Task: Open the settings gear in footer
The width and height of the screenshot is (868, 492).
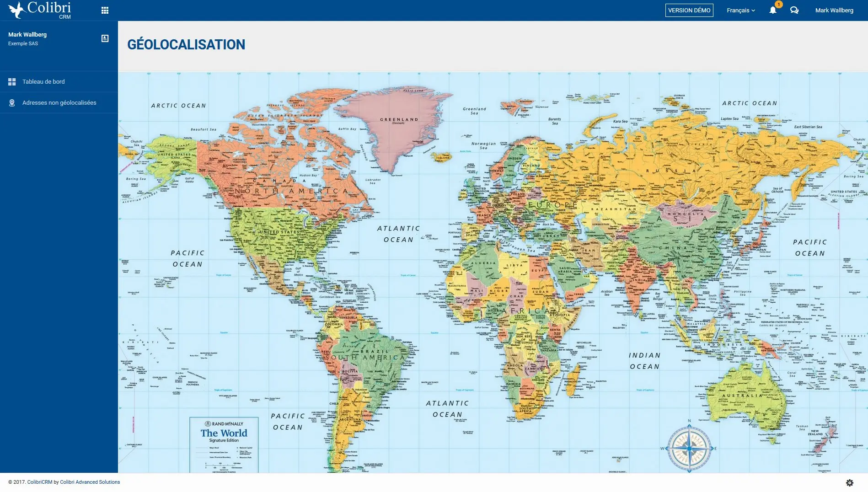Action: pyautogui.click(x=850, y=483)
